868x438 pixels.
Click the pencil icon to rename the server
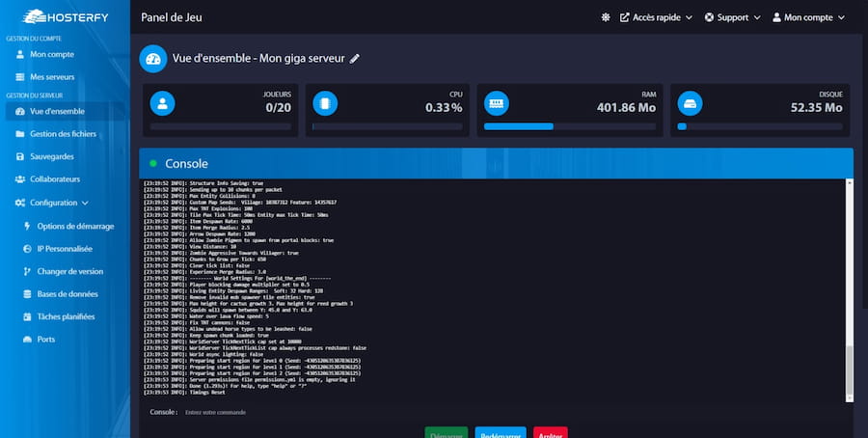[355, 59]
